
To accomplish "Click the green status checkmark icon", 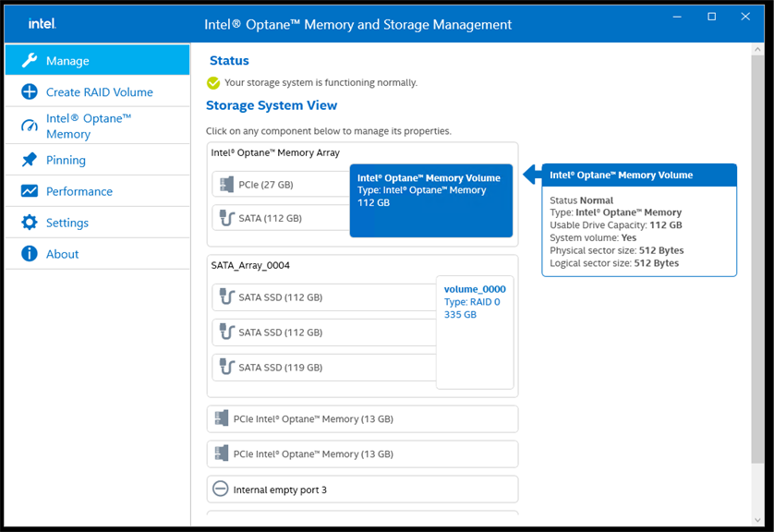I will pos(213,83).
